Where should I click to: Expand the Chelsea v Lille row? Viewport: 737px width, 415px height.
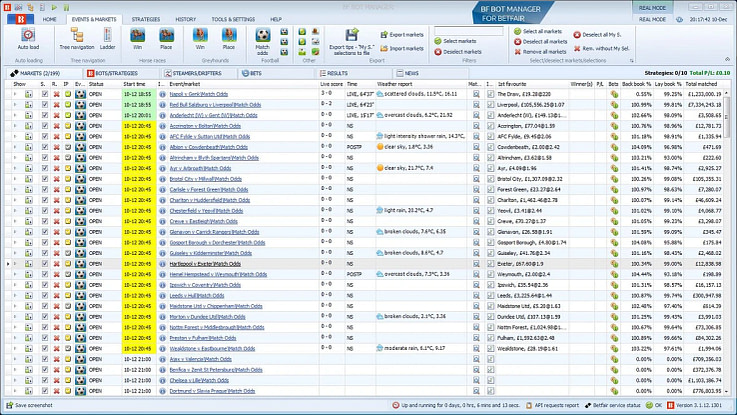tap(15, 380)
